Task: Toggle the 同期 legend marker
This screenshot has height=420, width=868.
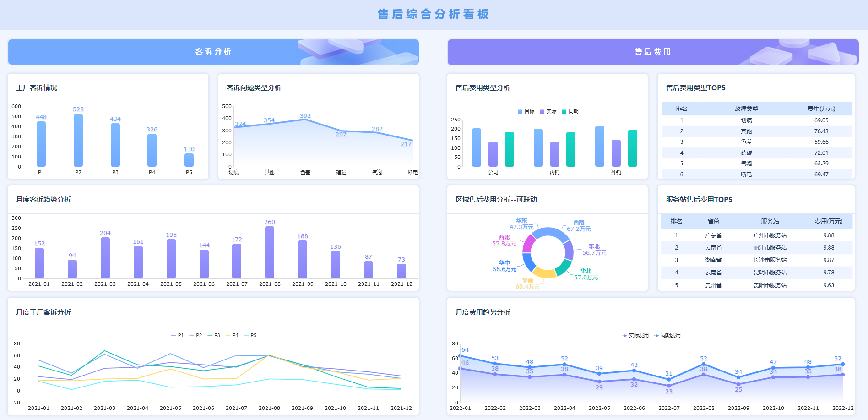Action: coord(570,111)
